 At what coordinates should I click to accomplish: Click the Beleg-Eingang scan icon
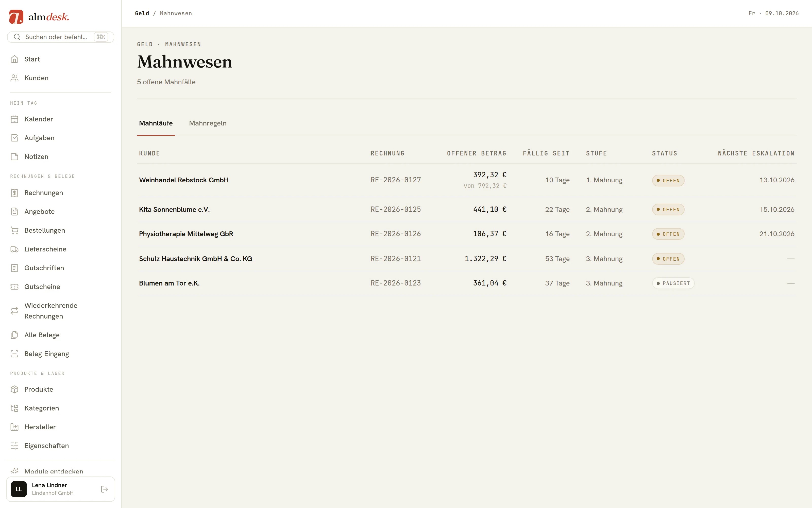click(14, 354)
